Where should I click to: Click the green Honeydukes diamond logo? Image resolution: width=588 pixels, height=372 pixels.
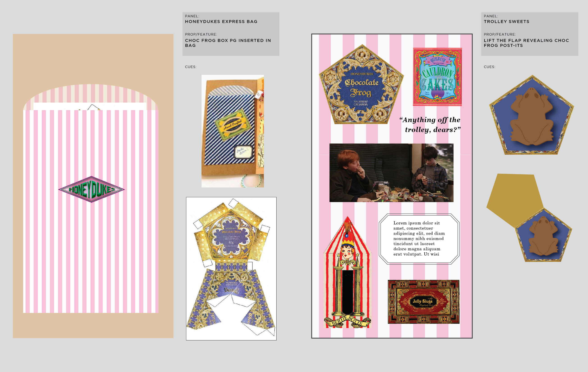click(x=92, y=189)
